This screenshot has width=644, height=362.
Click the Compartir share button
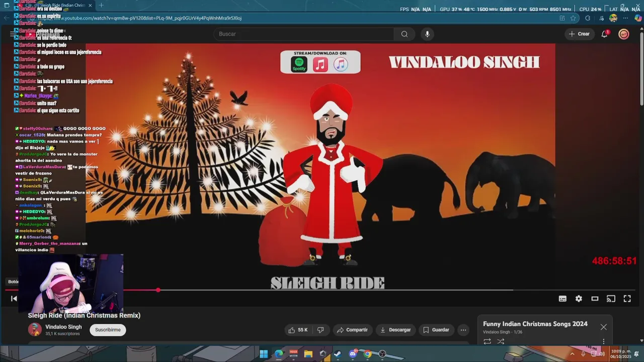click(x=352, y=330)
